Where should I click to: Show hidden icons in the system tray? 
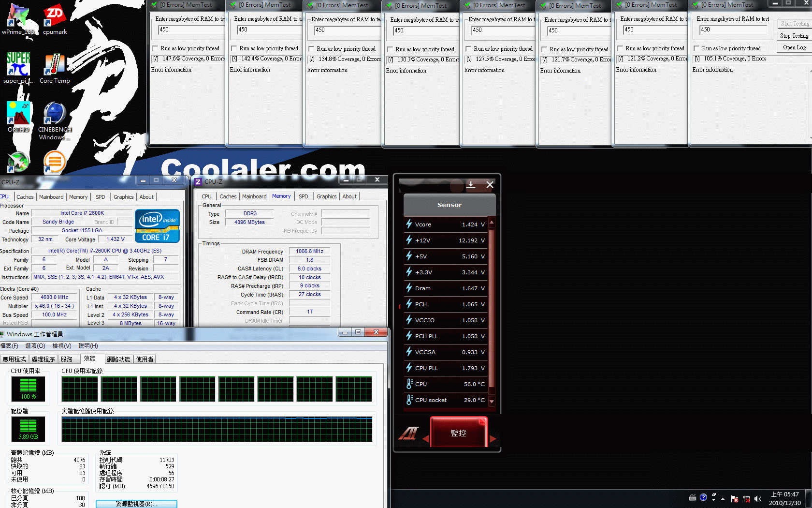click(723, 498)
